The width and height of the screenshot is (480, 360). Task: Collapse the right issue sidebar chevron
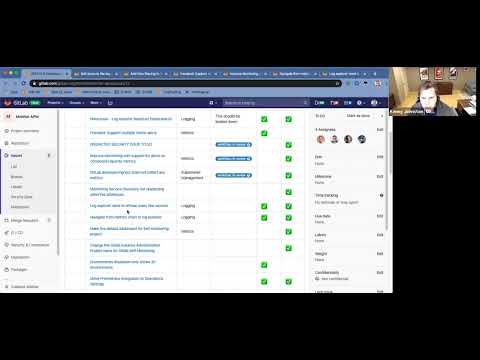pyautogui.click(x=382, y=116)
